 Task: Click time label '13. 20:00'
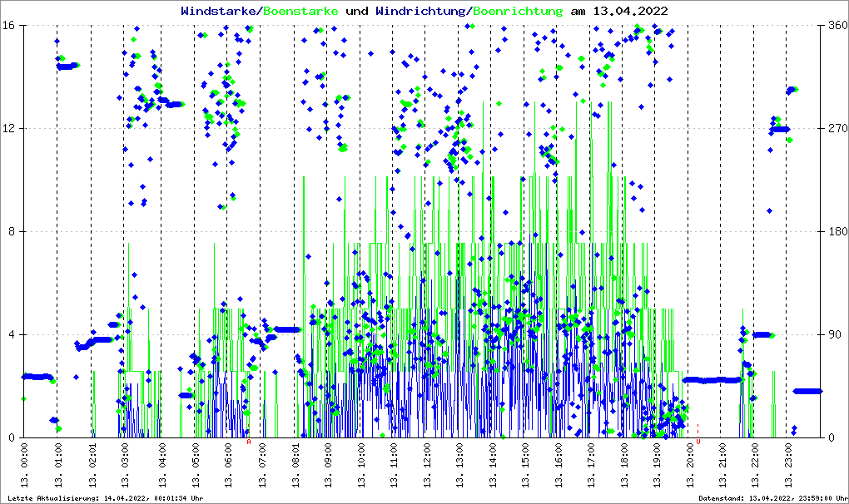[689, 465]
